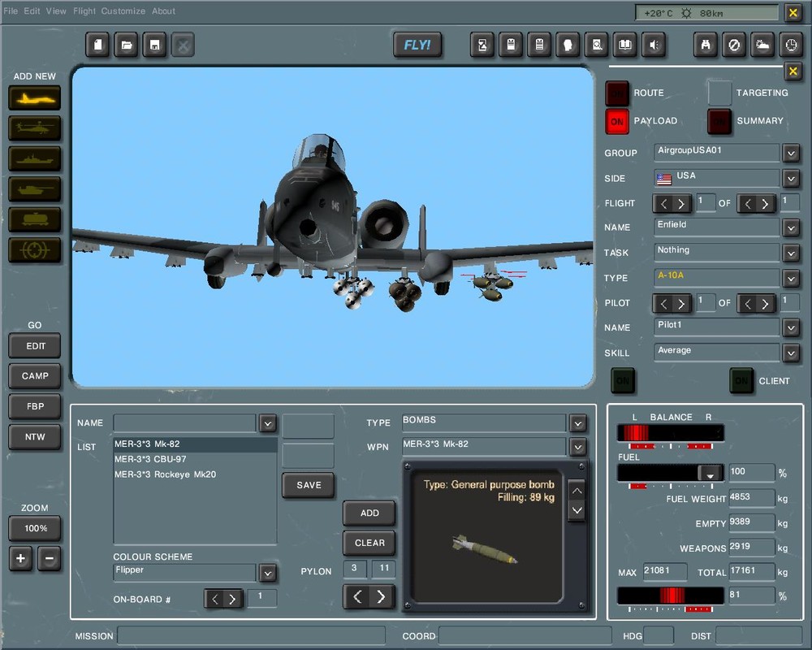Open the encyclopedia book icon
The width and height of the screenshot is (812, 650).
(x=625, y=45)
